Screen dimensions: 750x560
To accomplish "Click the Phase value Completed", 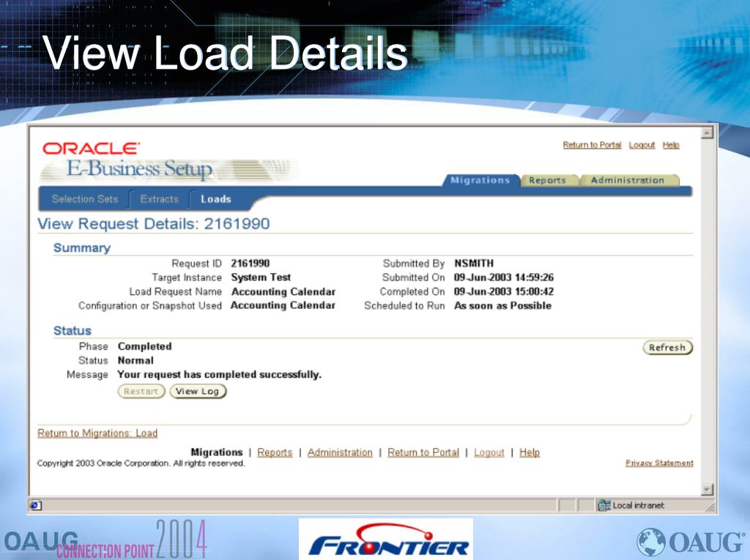I will pyautogui.click(x=144, y=346).
